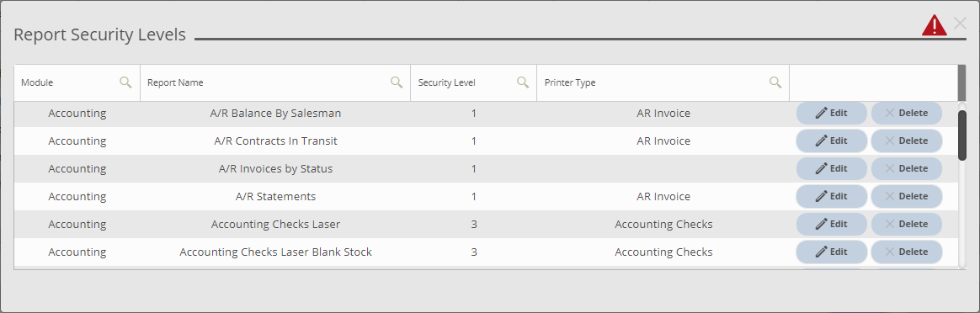Click 'Accounting Checks' in the Blank Stock row
The height and width of the screenshot is (313, 980).
[663, 252]
